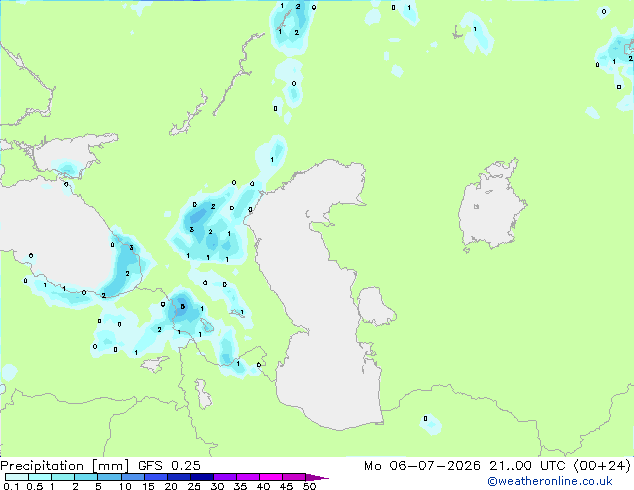Viewport: 634px width, 490px height.
Task: Click the 15–20 mm legend color segment
Action: click(x=155, y=477)
